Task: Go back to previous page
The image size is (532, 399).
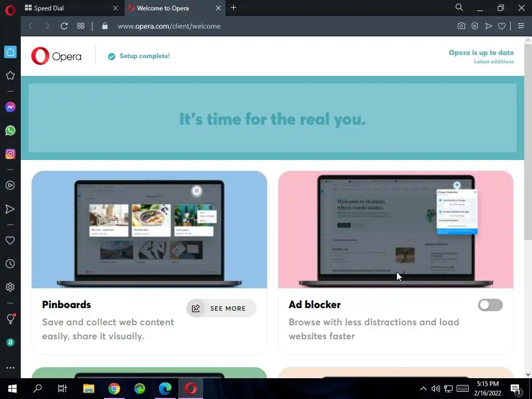Action: click(x=31, y=26)
